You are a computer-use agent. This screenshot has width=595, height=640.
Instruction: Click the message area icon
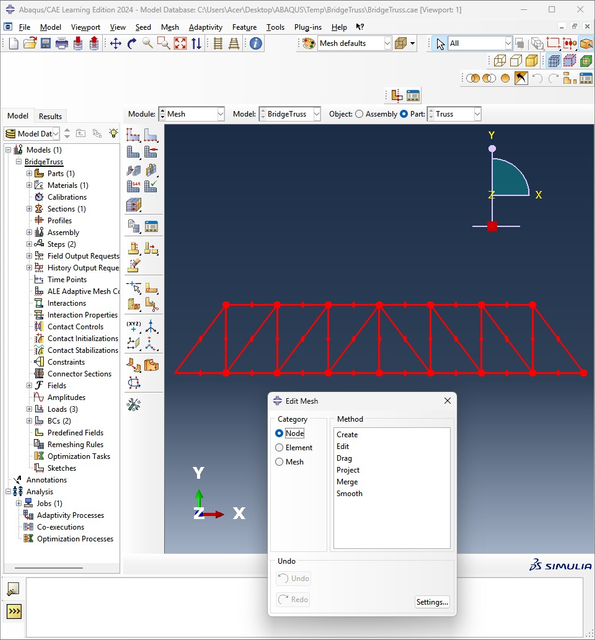13,588
